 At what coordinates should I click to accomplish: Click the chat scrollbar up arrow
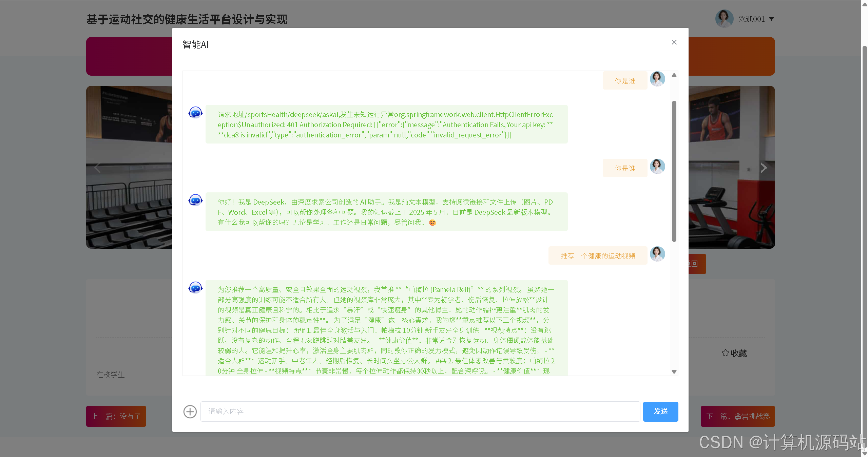pos(674,75)
